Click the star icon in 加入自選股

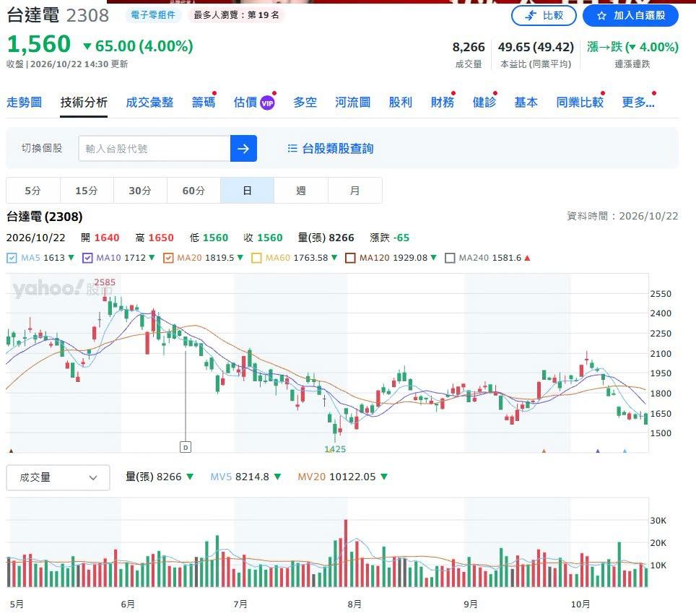[601, 16]
